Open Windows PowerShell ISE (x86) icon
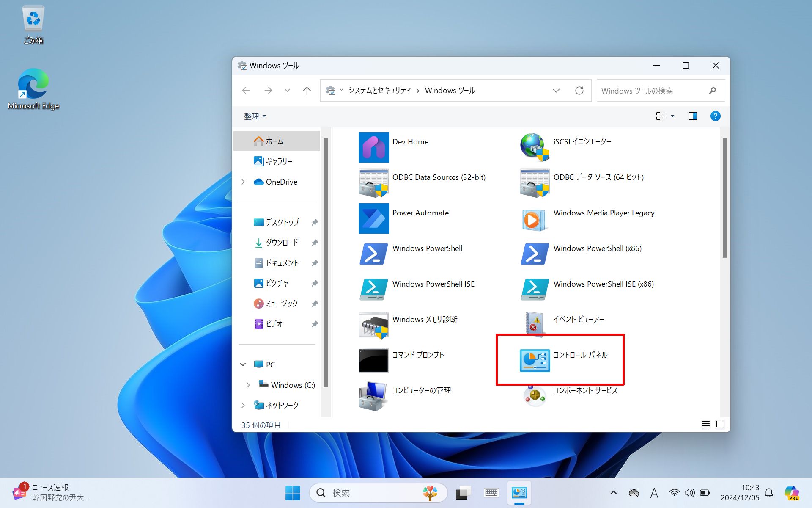This screenshot has height=508, width=812. [x=535, y=290]
